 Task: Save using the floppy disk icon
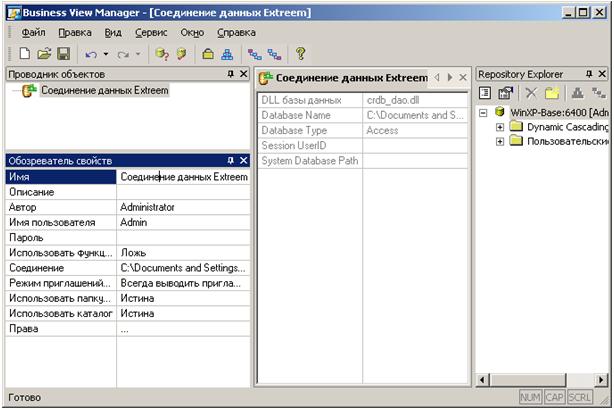[x=62, y=53]
